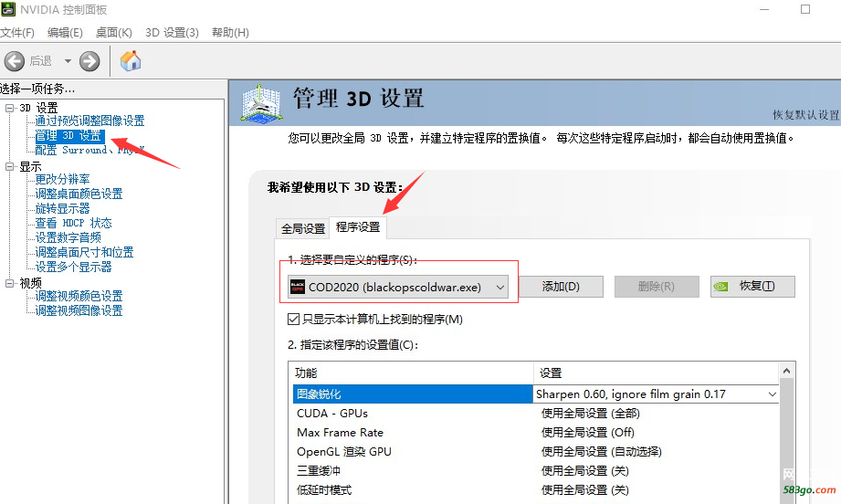841x504 pixels.
Task: Switch to the 程序设置 tab
Action: pos(358,226)
